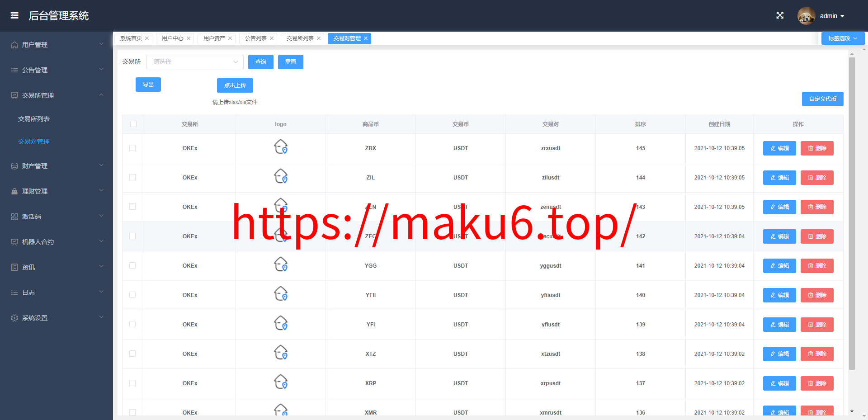This screenshot has height=420, width=868.
Task: Close the 交易所列表 tab
Action: [x=319, y=38]
